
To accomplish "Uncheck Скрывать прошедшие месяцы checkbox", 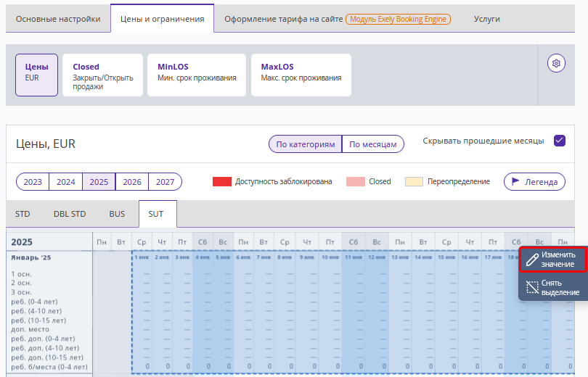I will (560, 141).
